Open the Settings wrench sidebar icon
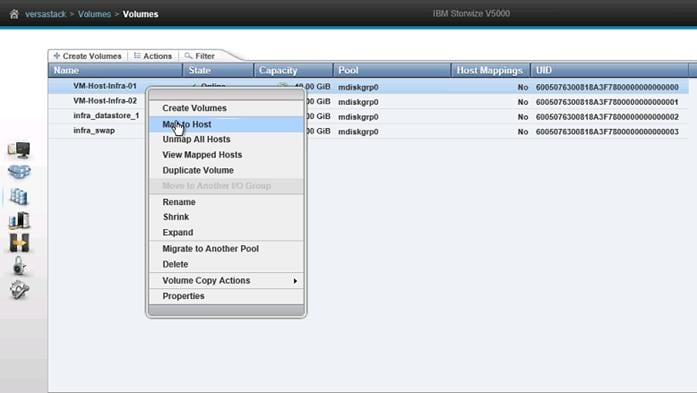This screenshot has height=393, width=697. (x=19, y=290)
